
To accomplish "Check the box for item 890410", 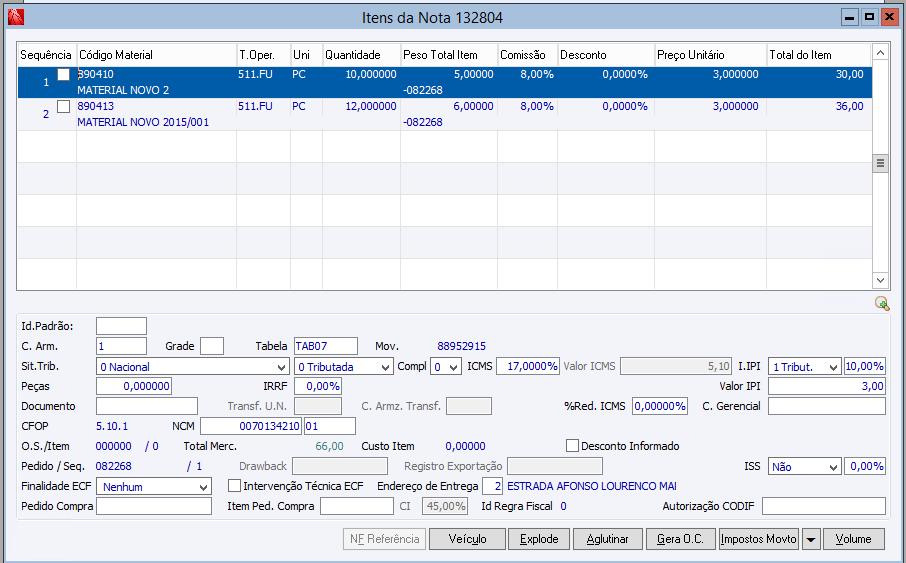I will (x=64, y=75).
